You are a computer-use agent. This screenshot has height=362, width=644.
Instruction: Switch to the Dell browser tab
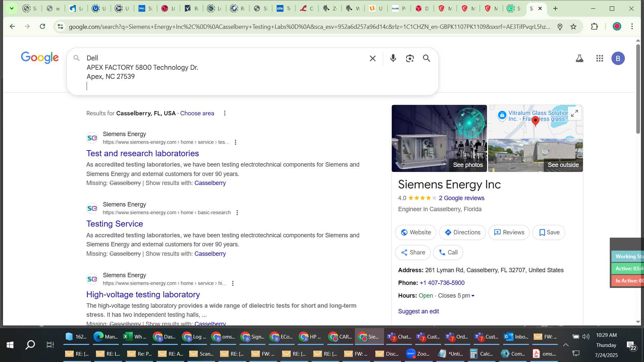pos(145,8)
